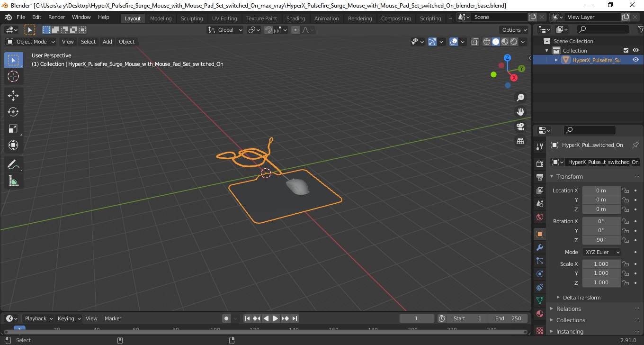The width and height of the screenshot is (644, 345).
Task: Open the Render menu
Action: tap(56, 17)
